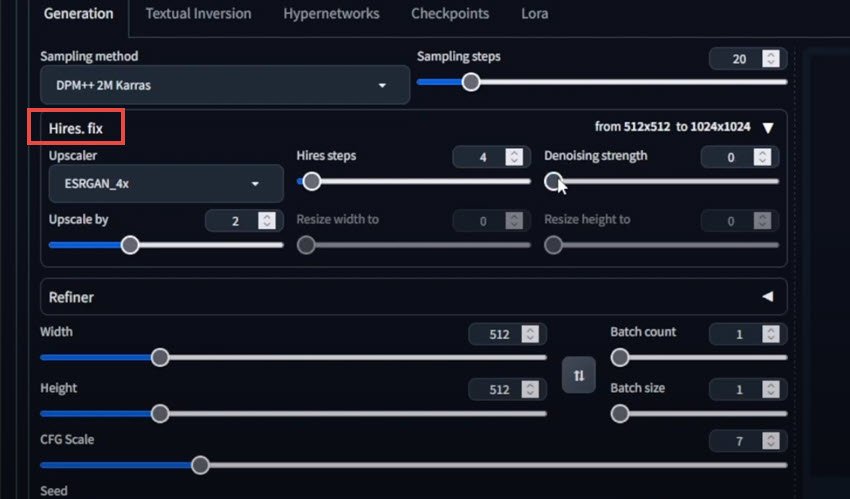This screenshot has height=499, width=850.
Task: Click the Resize height to number field
Action: click(x=739, y=221)
